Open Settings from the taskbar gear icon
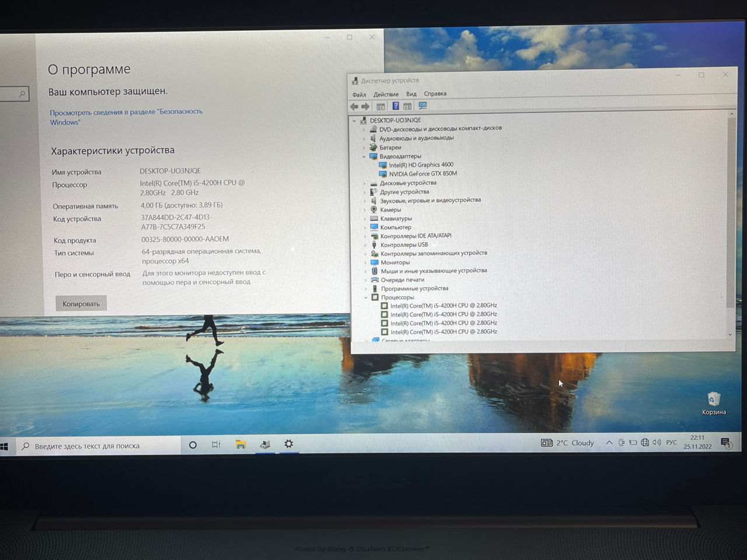 pyautogui.click(x=289, y=444)
